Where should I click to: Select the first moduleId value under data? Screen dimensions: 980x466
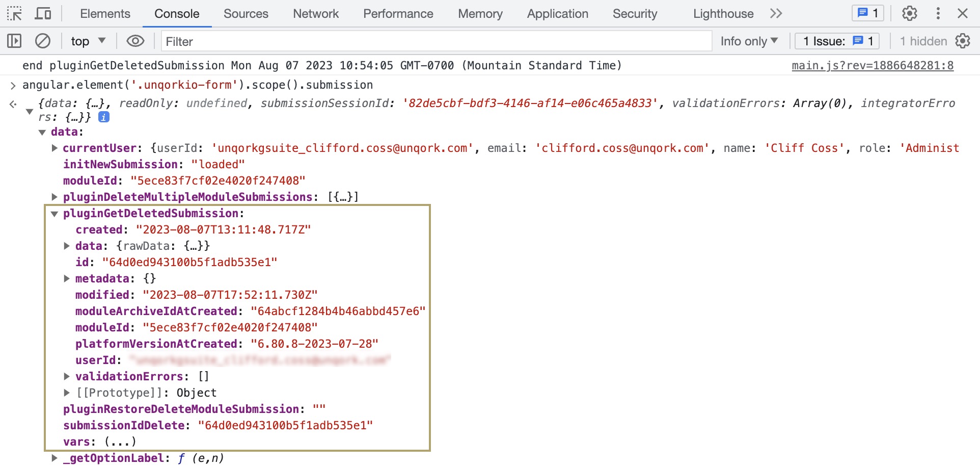[x=217, y=180]
